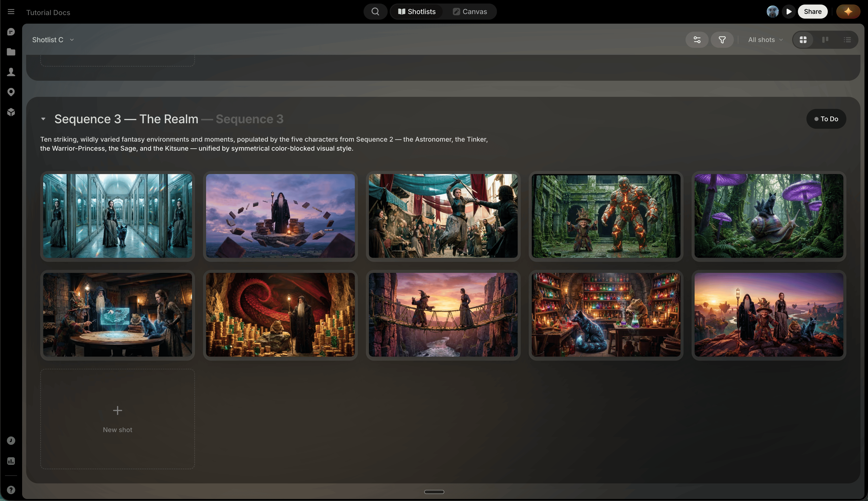This screenshot has height=501, width=868.
Task: Open the hamburger menu icon
Action: 11,12
